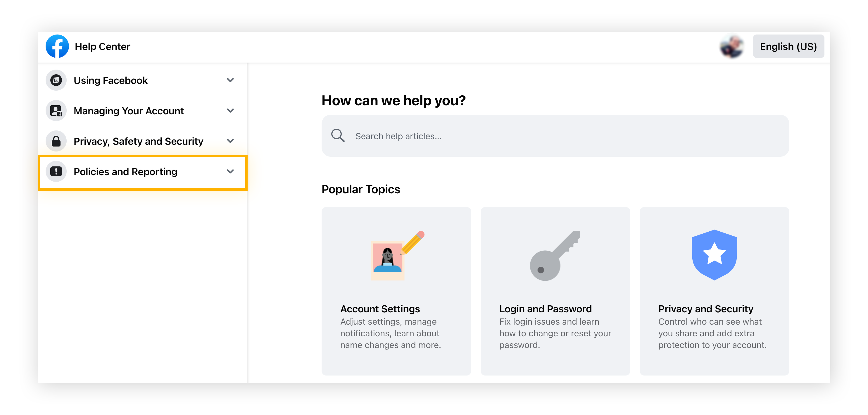
Task: Open the Account Settings topic link
Action: 380,309
